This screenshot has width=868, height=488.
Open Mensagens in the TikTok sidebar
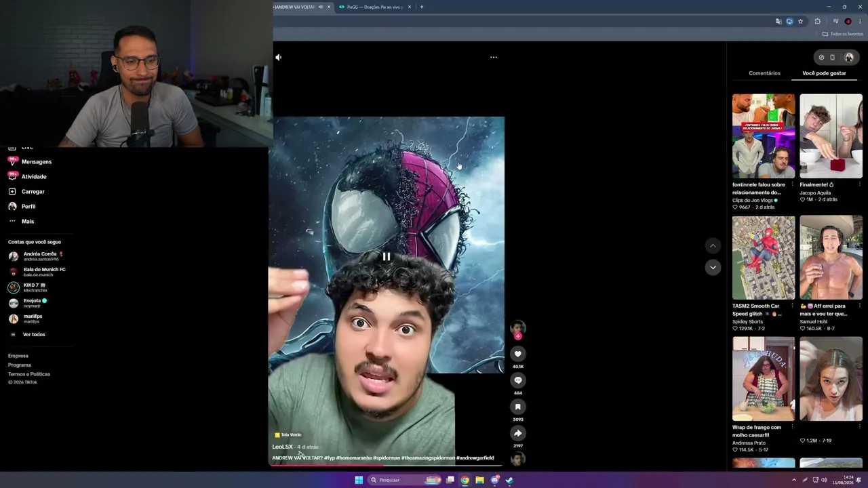[30, 162]
